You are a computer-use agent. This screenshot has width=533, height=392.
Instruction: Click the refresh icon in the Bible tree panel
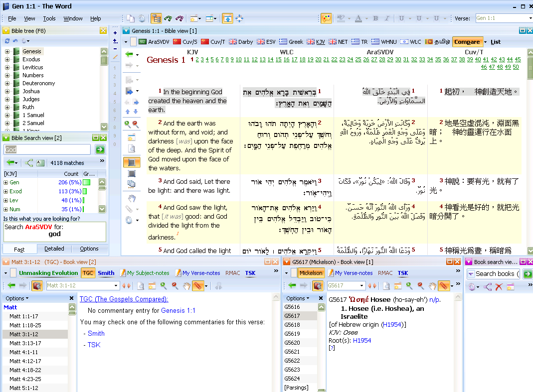[7, 41]
